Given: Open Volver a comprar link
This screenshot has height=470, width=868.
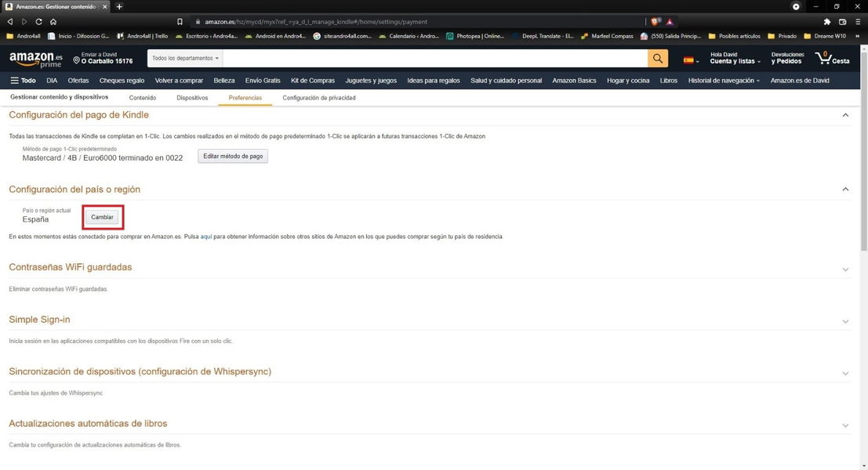Looking at the screenshot, I should pyautogui.click(x=179, y=81).
